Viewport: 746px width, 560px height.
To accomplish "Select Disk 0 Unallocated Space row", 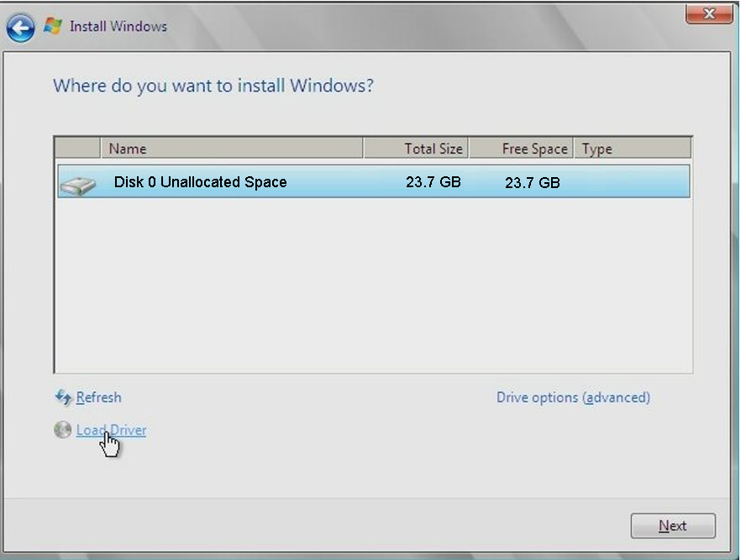I will tap(374, 181).
